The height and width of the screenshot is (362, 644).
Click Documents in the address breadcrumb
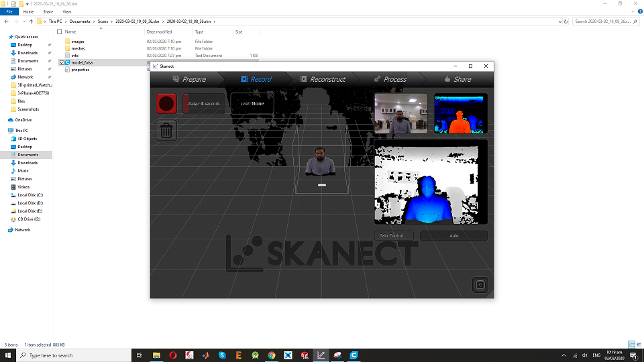pos(80,21)
